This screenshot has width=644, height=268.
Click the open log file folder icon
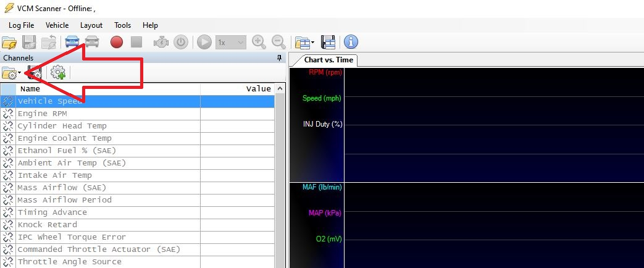coord(9,42)
